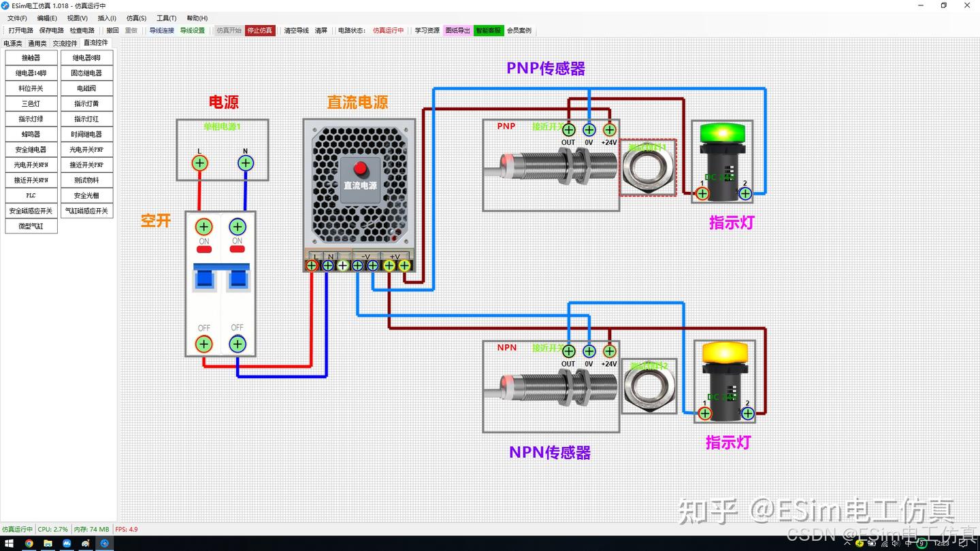Clear the screen with 清屏
The width and height of the screenshot is (980, 551).
[320, 30]
